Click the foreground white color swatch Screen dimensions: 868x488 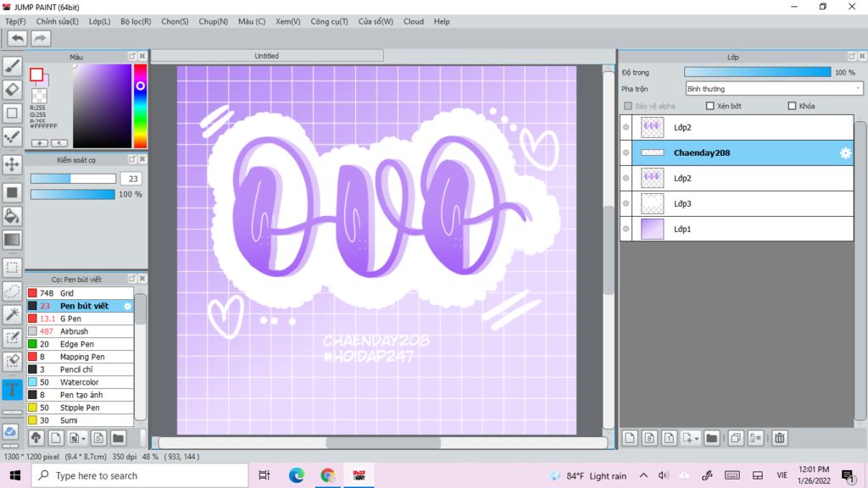coord(36,75)
